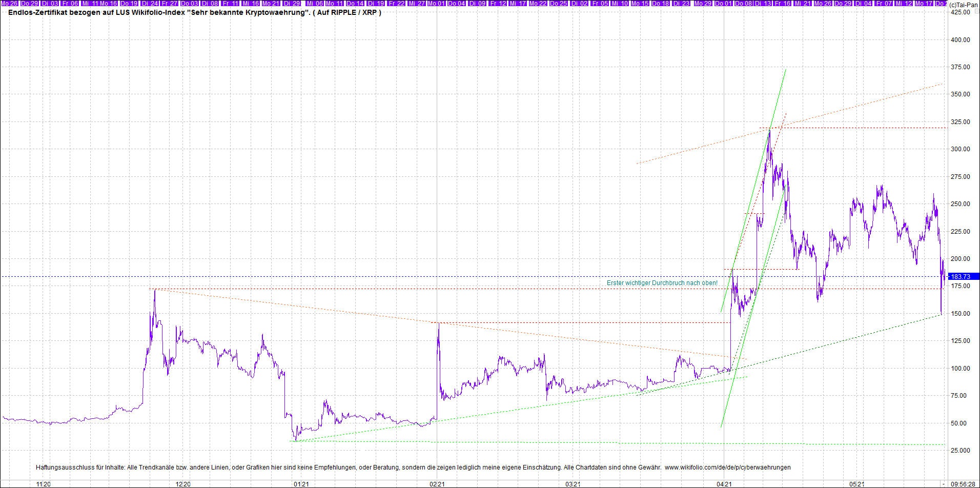
Task: Click the 02.21 month marker on the time axis
Action: coord(437,484)
